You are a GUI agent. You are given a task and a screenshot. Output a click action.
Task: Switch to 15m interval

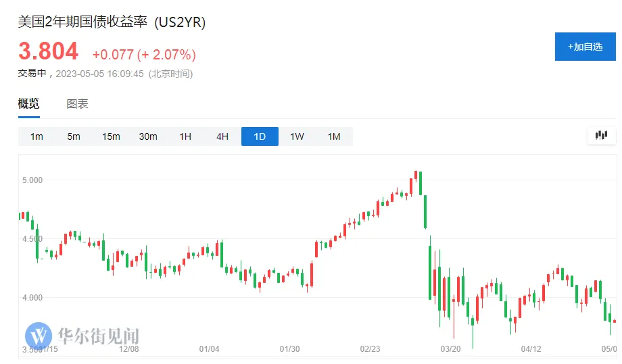pos(111,136)
